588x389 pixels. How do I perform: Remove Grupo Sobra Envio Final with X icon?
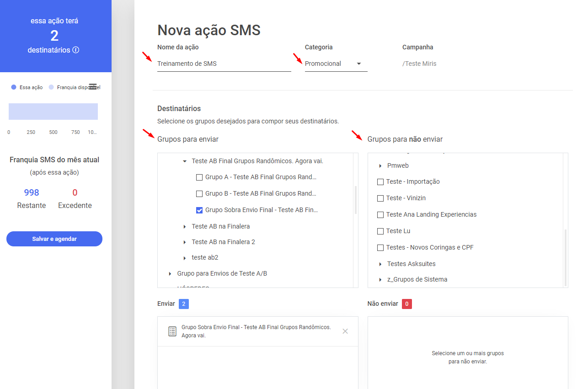(345, 331)
